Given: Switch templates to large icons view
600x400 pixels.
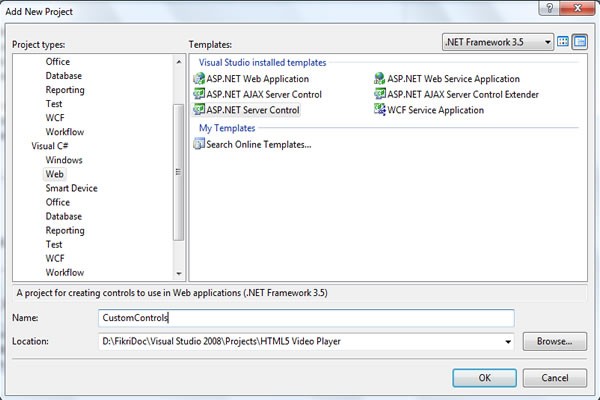Looking at the screenshot, I should pyautogui.click(x=563, y=42).
